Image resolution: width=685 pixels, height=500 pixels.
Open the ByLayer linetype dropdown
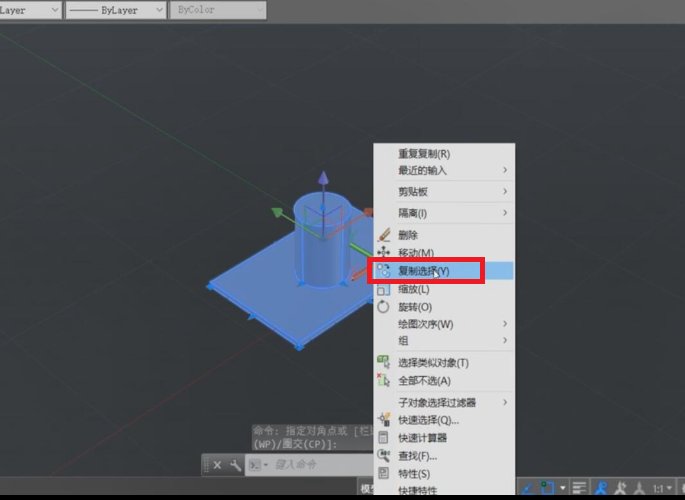tap(116, 10)
